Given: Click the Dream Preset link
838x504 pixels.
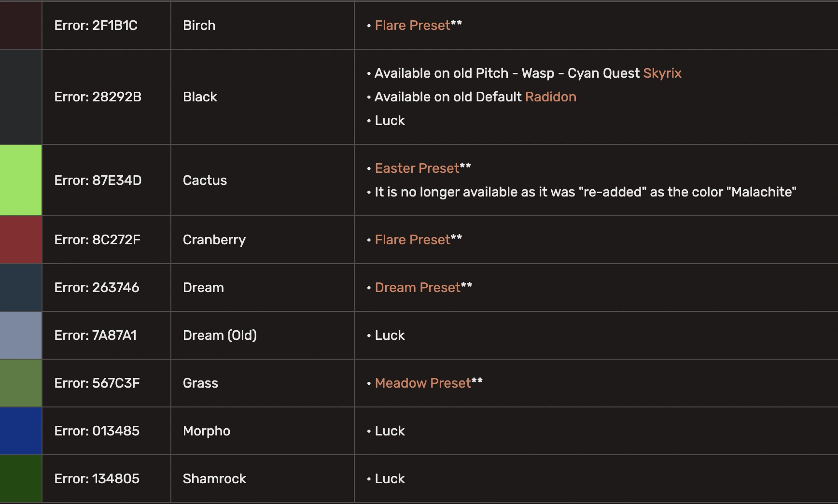Looking at the screenshot, I should point(417,288).
